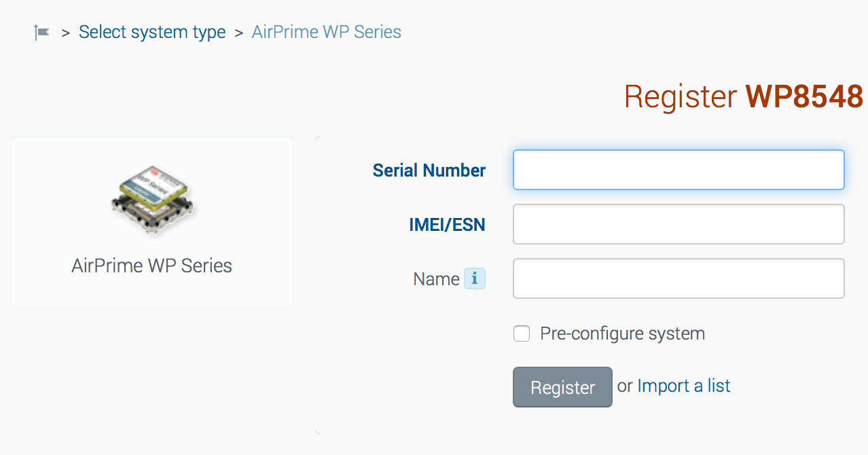Screen dimensions: 868x455
Task: Go back to Select system type
Action: (152, 32)
